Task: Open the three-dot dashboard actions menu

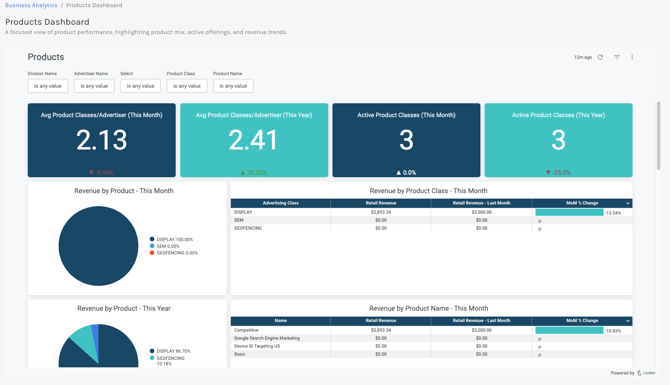Action: pos(632,57)
